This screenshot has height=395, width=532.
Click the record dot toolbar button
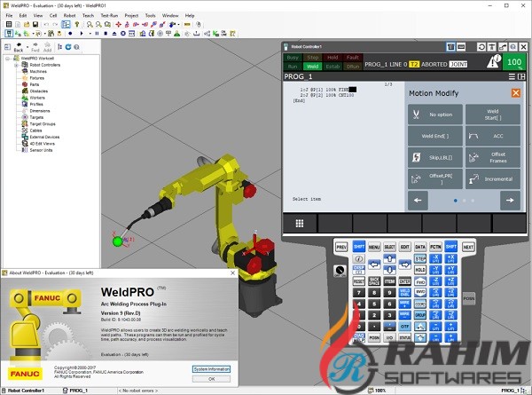pos(70,34)
